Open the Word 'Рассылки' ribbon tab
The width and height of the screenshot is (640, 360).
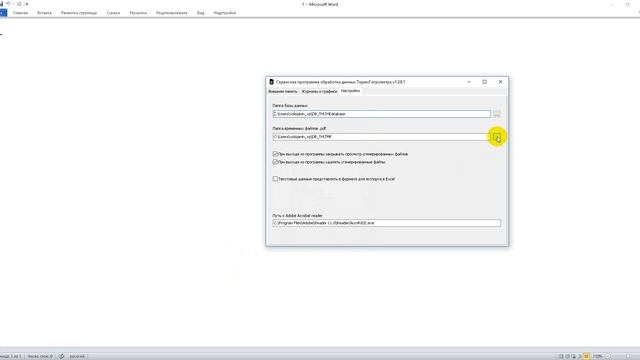coord(138,13)
